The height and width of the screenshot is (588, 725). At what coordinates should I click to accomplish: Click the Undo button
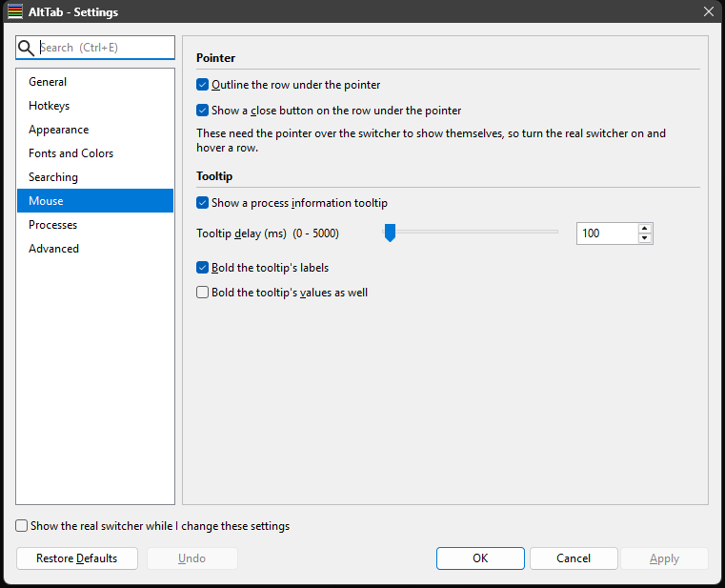(191, 558)
